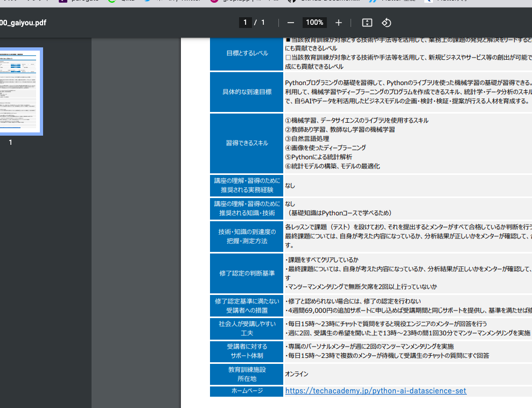Screen dimensions: 532x408
Task: Click the ホームページ header cell
Action: coord(247,391)
